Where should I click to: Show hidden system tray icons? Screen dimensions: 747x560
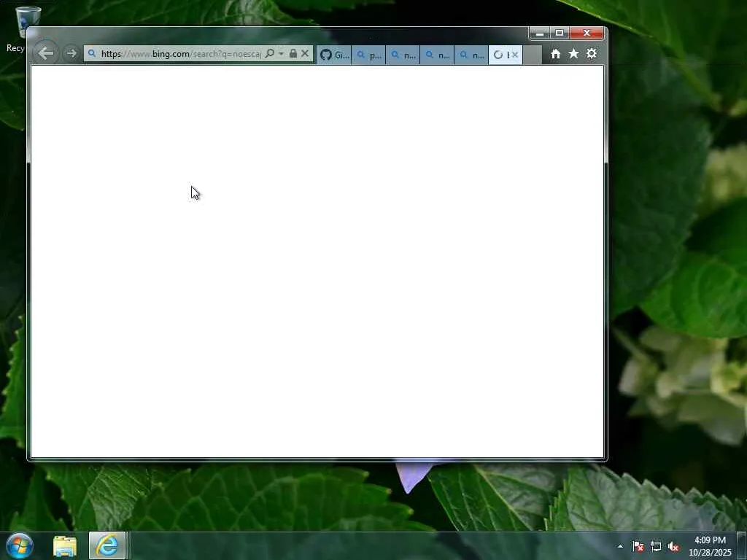click(620, 546)
